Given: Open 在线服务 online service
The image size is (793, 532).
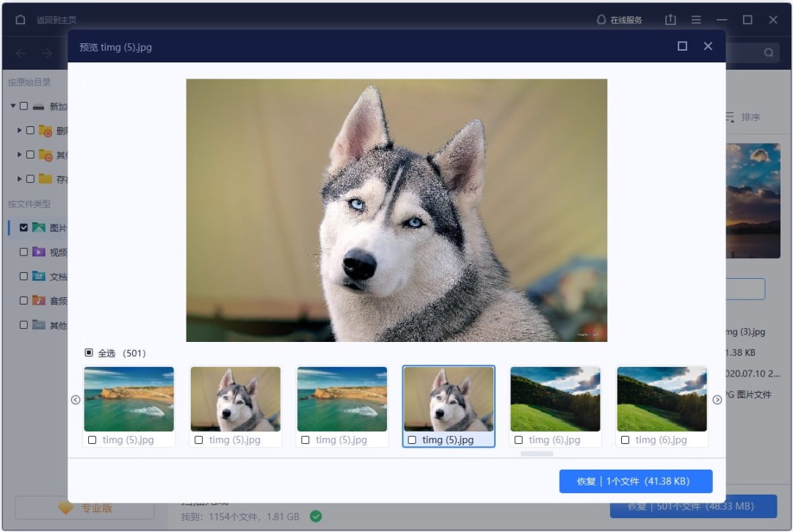Looking at the screenshot, I should tap(620, 20).
